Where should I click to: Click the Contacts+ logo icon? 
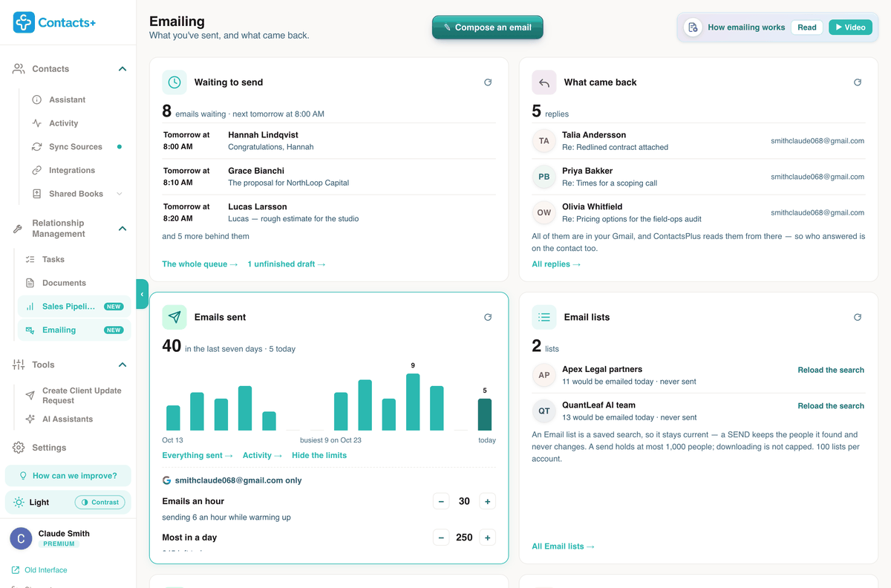24,22
